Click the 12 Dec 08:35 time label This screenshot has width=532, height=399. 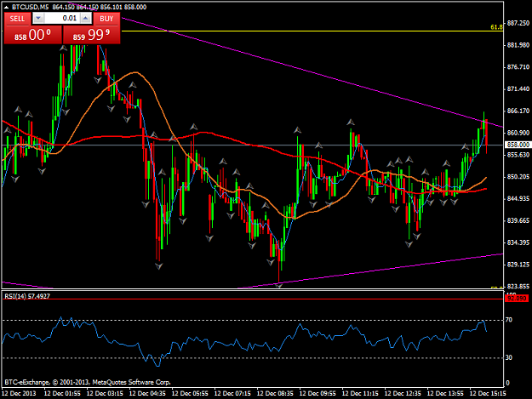(x=275, y=394)
